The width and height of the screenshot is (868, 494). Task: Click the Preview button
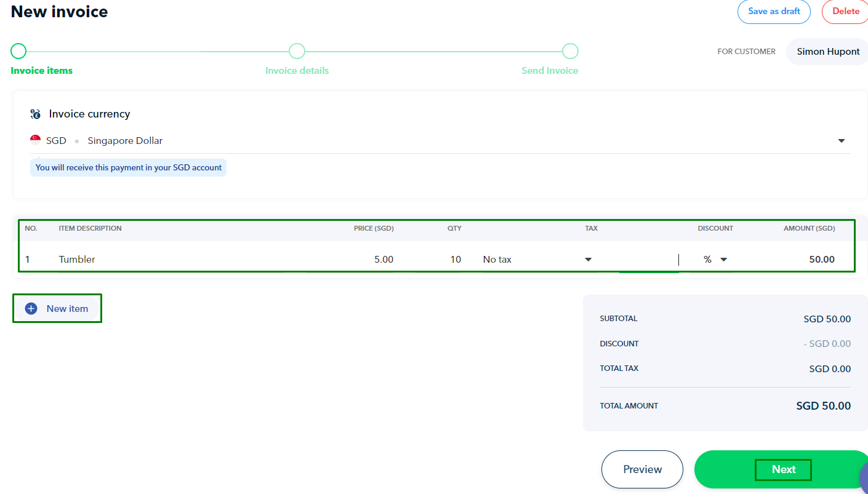tap(642, 469)
